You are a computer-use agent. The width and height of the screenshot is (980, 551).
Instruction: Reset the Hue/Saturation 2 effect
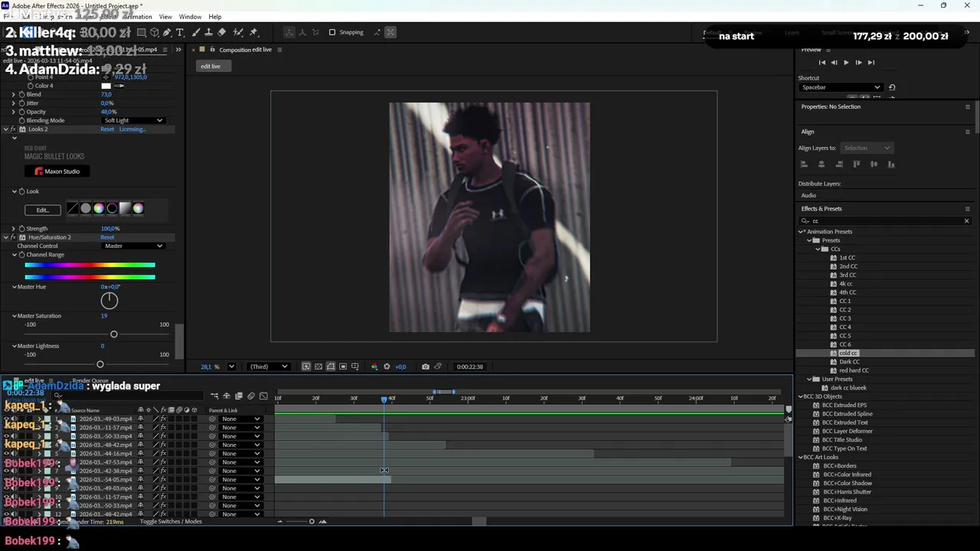[107, 237]
